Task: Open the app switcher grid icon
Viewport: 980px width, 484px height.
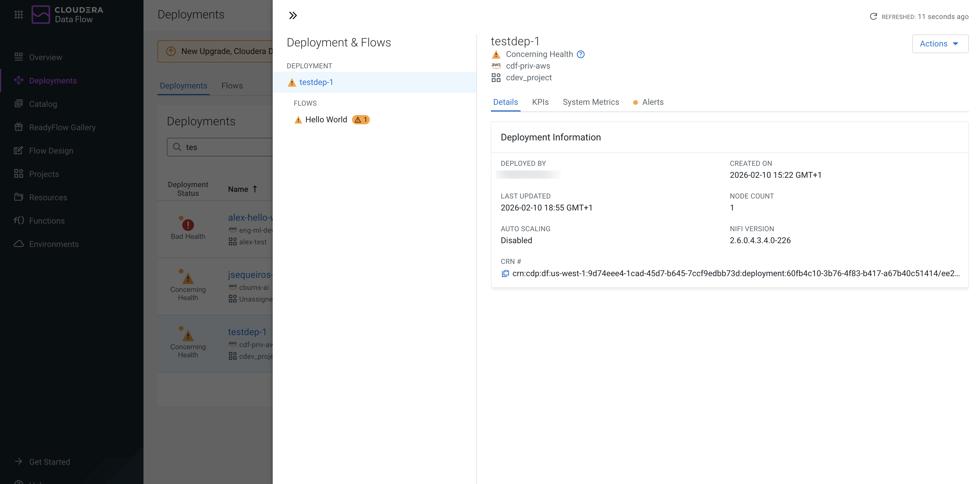Action: coord(19,15)
